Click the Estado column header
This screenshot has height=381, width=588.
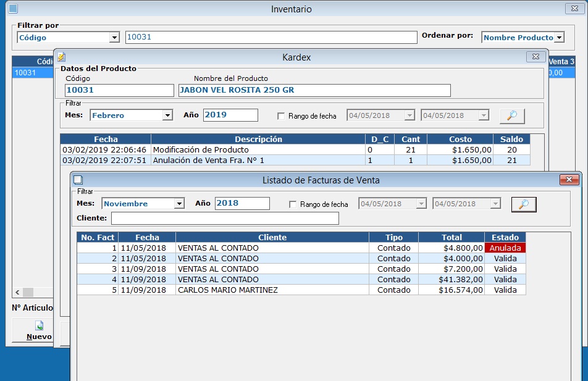(505, 237)
